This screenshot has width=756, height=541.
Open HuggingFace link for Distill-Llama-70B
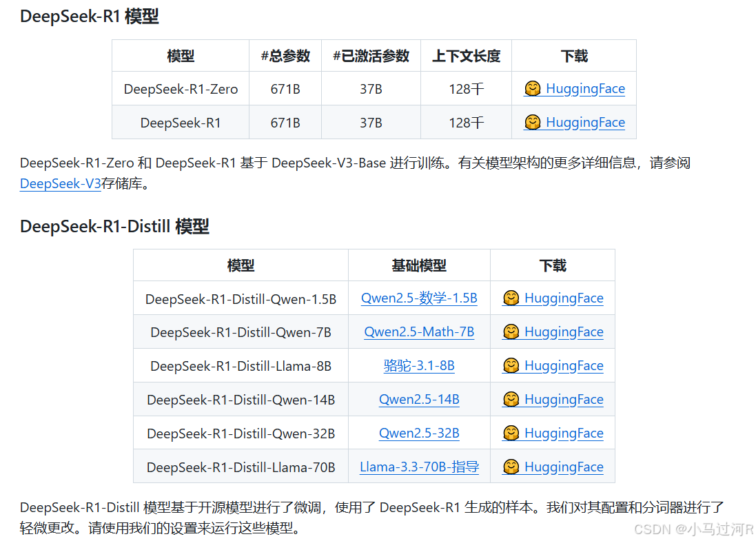click(x=553, y=467)
